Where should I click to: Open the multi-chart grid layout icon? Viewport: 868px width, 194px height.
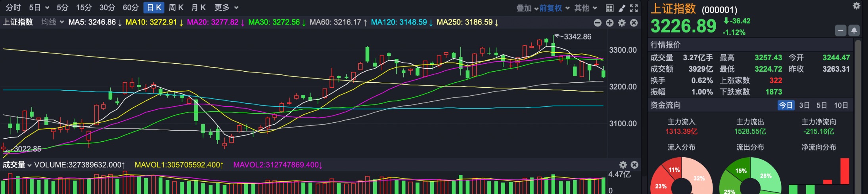point(609,8)
